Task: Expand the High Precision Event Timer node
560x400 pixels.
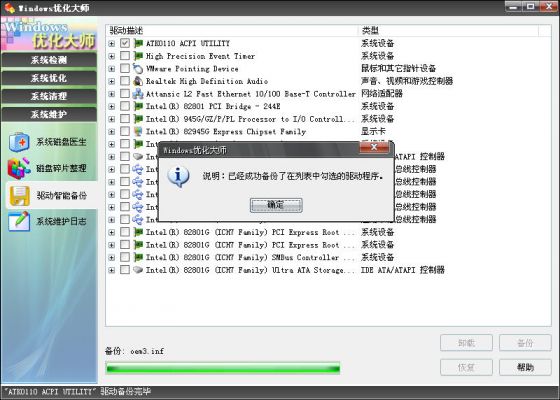Action: [x=112, y=56]
